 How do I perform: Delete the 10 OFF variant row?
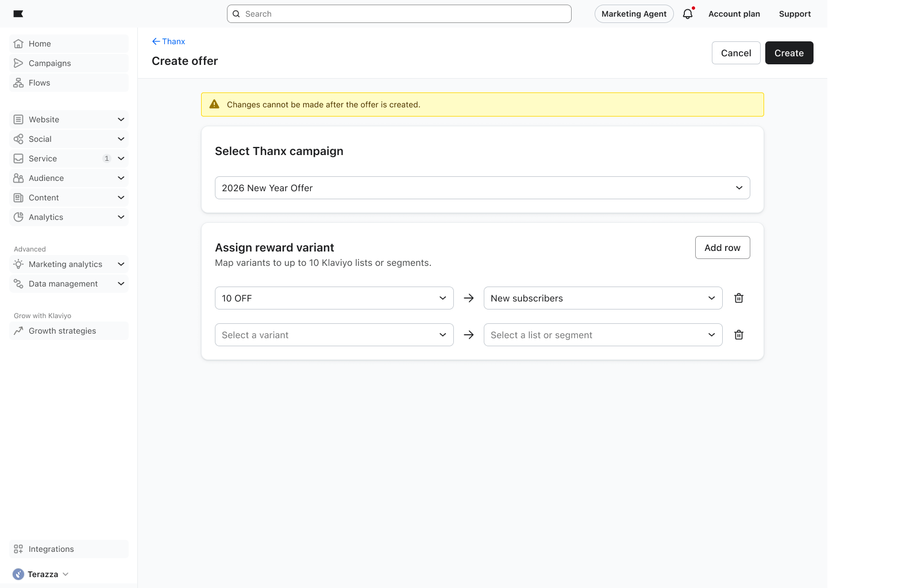[739, 298]
